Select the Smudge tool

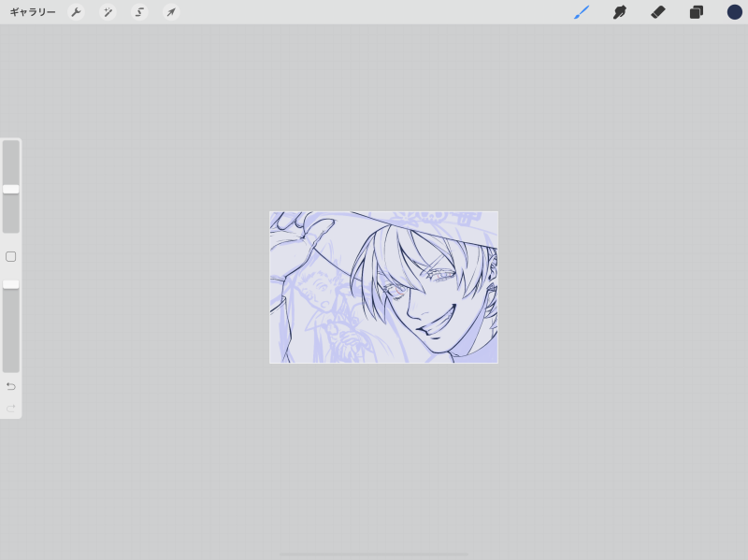[620, 12]
